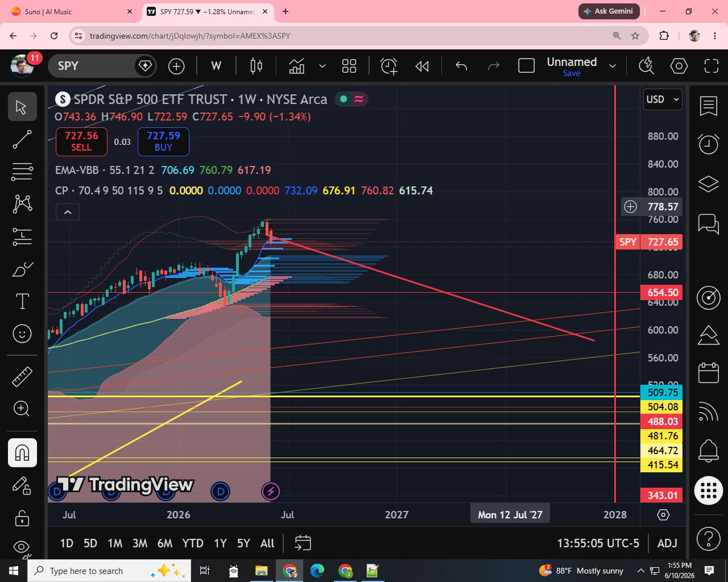Toggle lock all drawings
728x582 pixels.
coord(22,518)
